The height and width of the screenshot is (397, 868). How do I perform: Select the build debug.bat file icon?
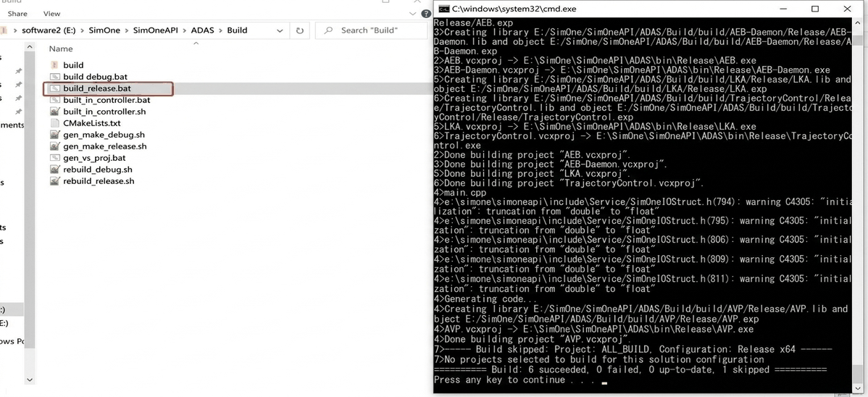click(x=54, y=76)
